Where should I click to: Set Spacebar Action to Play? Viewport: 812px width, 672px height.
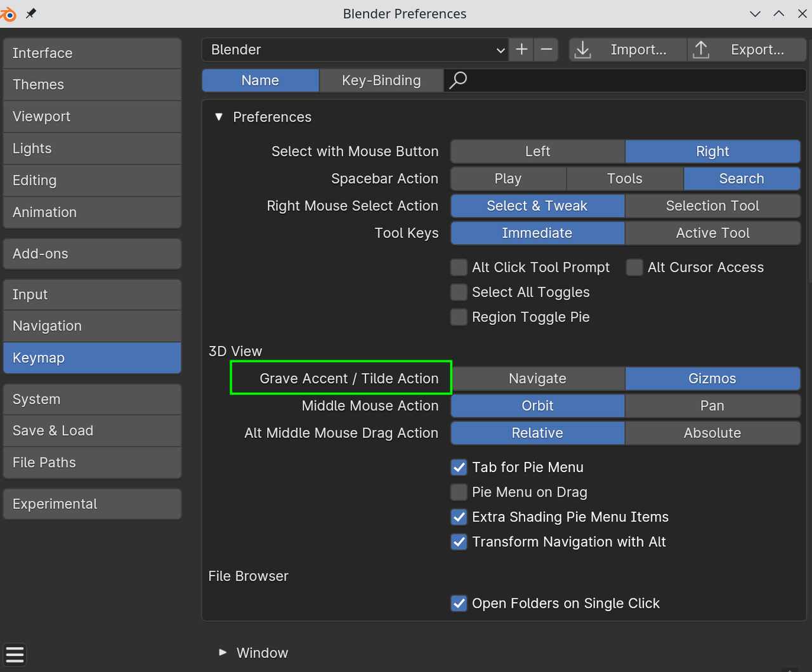tap(508, 179)
